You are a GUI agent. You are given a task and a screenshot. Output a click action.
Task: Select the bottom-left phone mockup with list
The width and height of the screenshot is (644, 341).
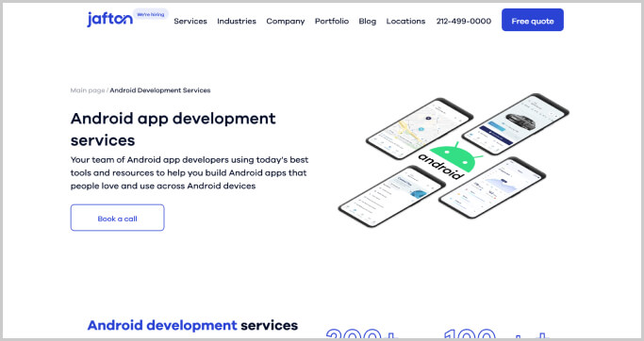[391, 196]
